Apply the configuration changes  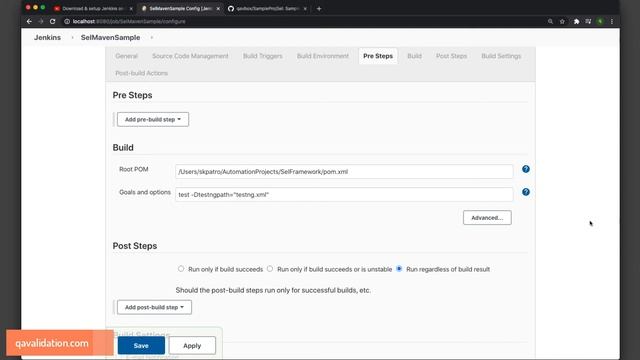point(192,345)
